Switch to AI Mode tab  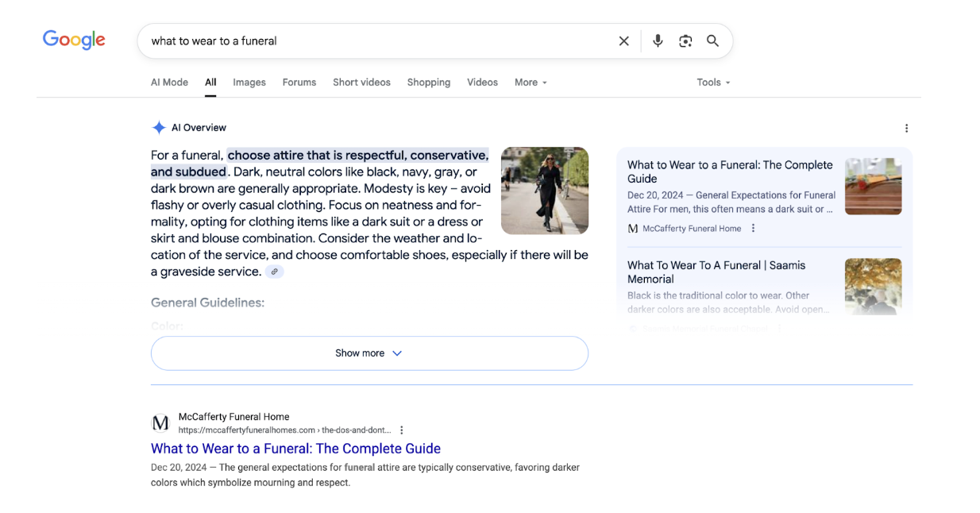(169, 83)
